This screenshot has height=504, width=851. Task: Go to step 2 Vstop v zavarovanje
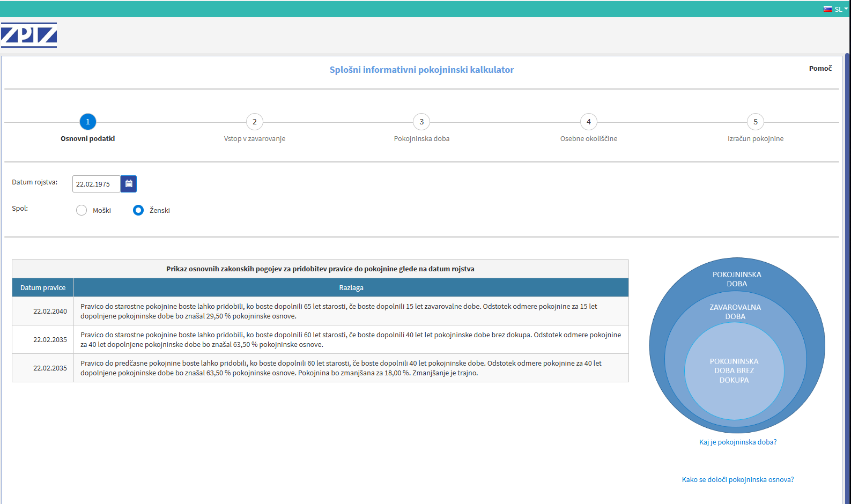[255, 122]
